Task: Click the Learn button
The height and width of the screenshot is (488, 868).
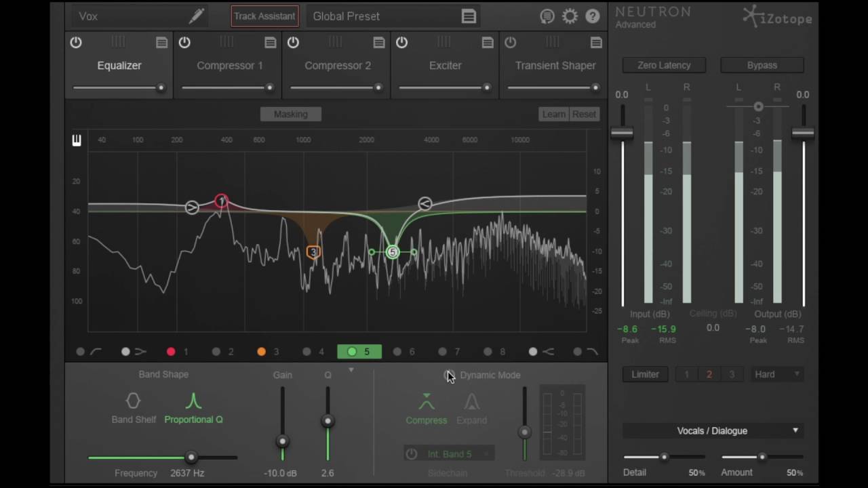Action: click(x=553, y=114)
